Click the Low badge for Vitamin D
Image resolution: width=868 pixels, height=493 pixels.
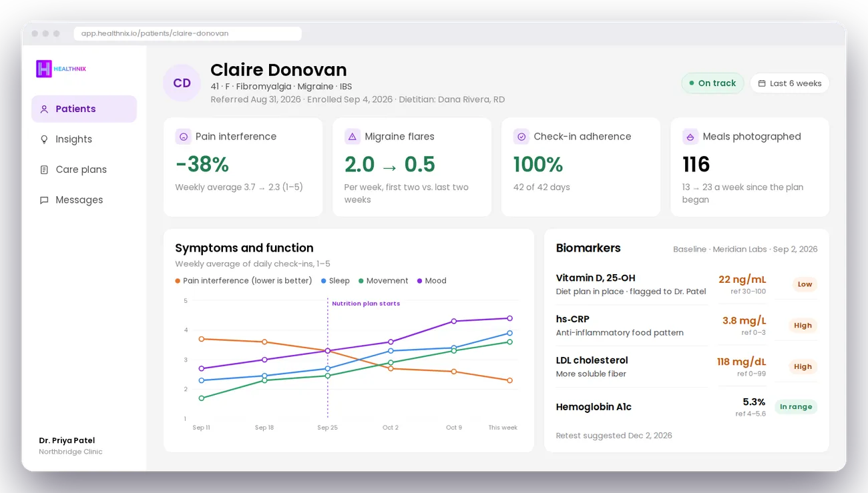(x=805, y=284)
